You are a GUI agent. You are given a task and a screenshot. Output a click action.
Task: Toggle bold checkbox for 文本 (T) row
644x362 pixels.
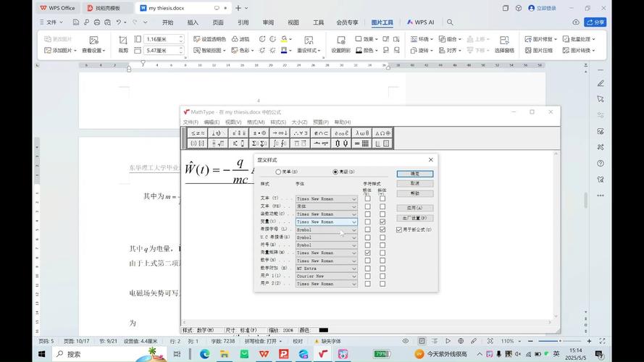coord(367,198)
